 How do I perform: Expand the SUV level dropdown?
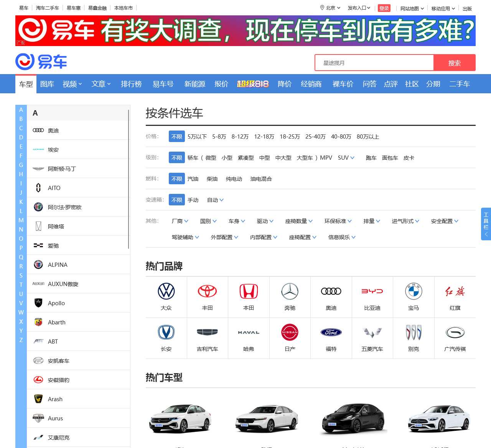346,158
